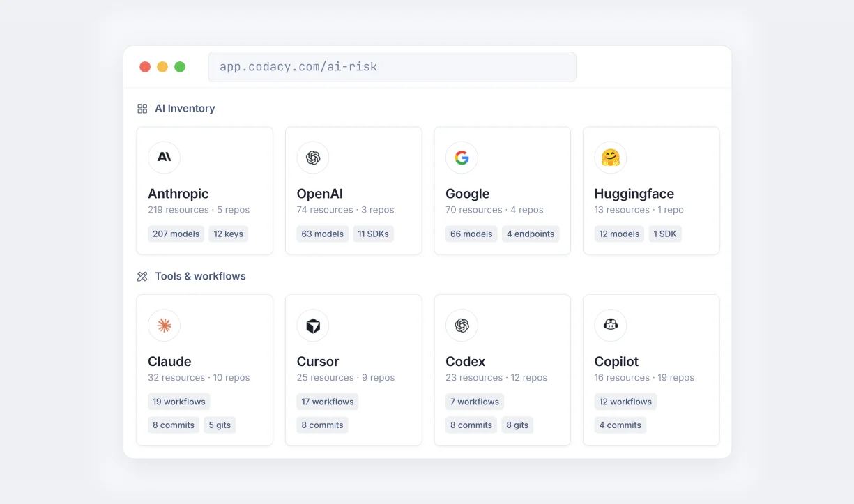Image resolution: width=854 pixels, height=504 pixels.
Task: Open the Anthropic card title
Action: click(178, 194)
